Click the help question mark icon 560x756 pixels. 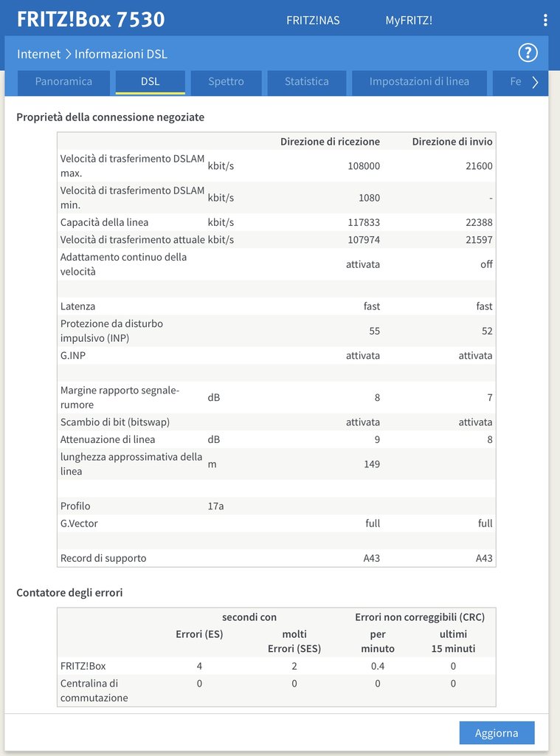(x=528, y=53)
